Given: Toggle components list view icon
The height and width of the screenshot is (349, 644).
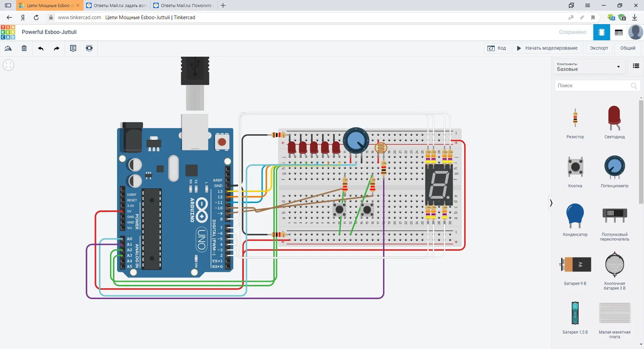Looking at the screenshot, I should (636, 66).
